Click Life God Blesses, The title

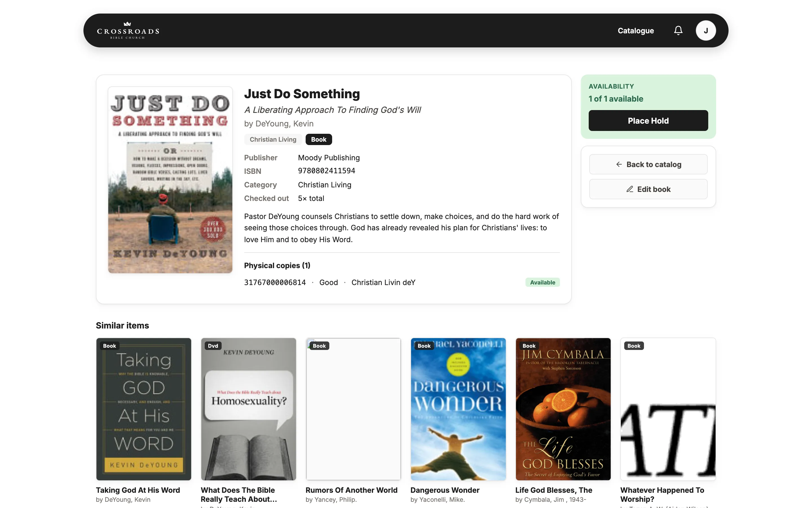[x=554, y=490]
